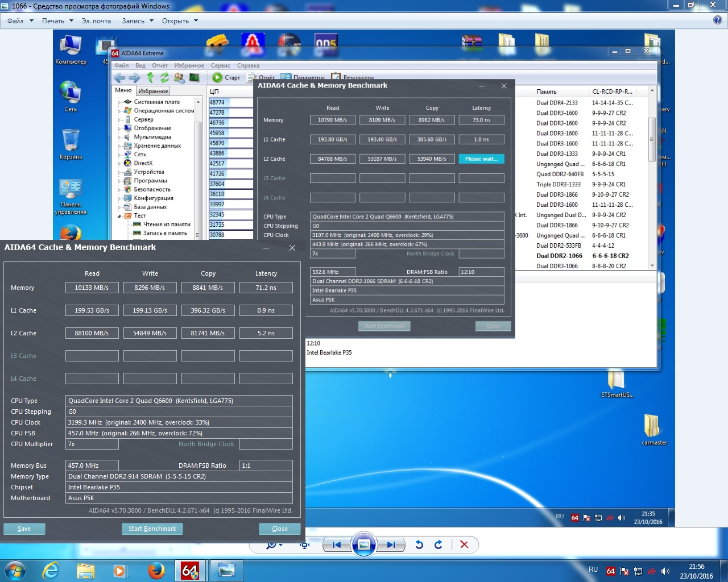Open Firefox from the taskbar
The height and width of the screenshot is (582, 728).
tap(155, 570)
